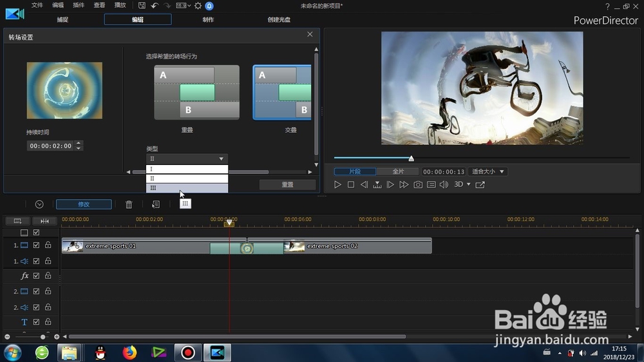The width and height of the screenshot is (644, 362).
Task: Play the preview video
Action: point(337,184)
